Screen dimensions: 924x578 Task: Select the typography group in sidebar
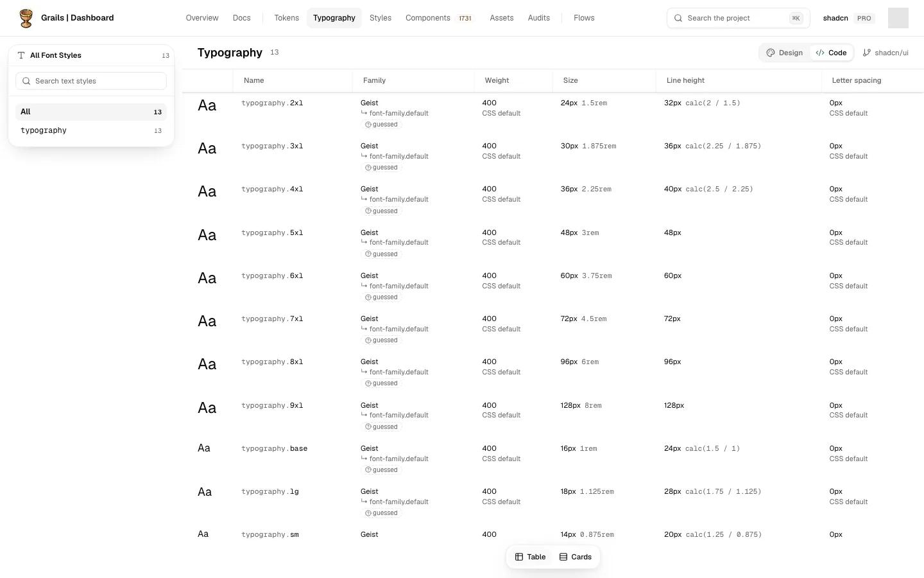(x=91, y=130)
